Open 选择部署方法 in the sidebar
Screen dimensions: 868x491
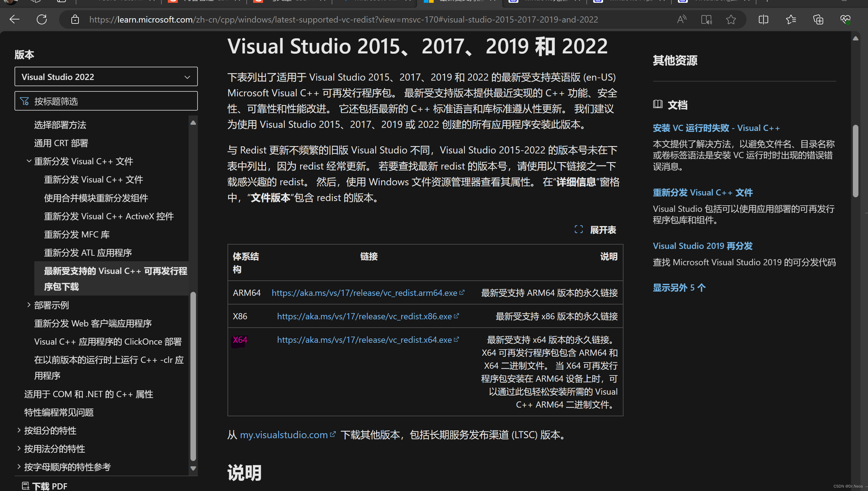pos(60,125)
